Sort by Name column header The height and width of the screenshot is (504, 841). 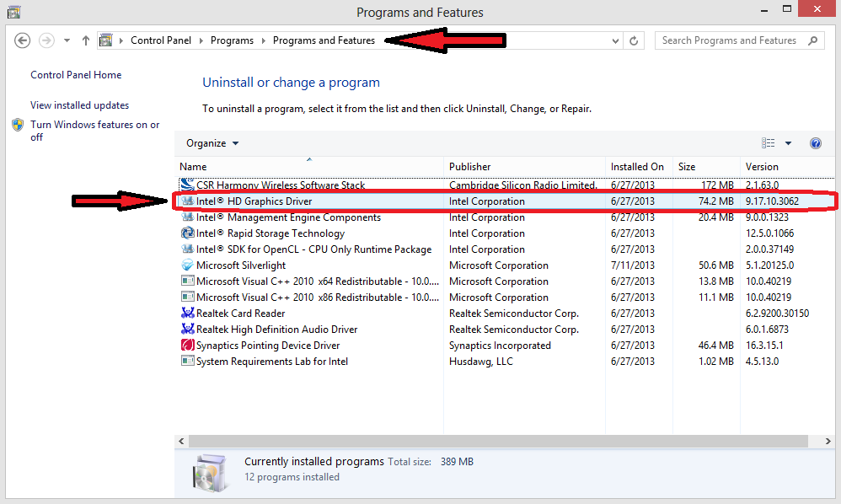[x=309, y=167]
